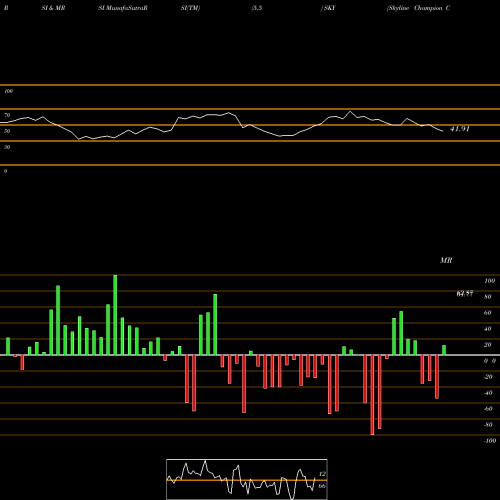Click the tallest green bar in MR histogram
Viewport: 500px width, 500px height.
pos(115,315)
